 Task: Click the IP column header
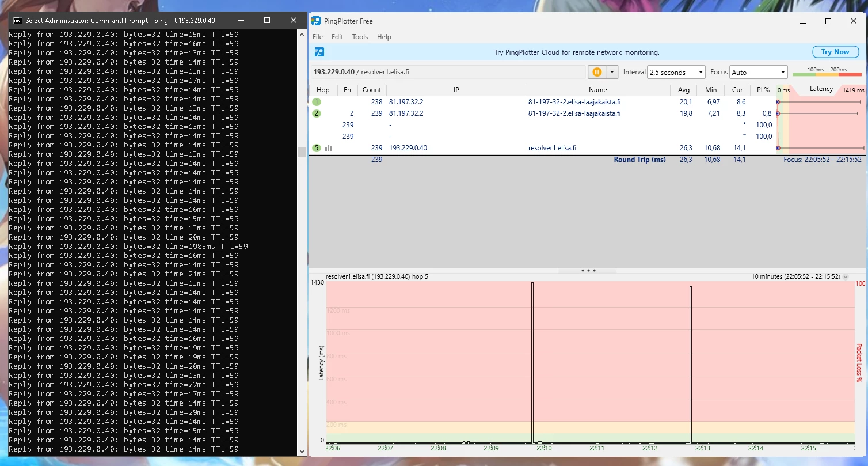(456, 90)
